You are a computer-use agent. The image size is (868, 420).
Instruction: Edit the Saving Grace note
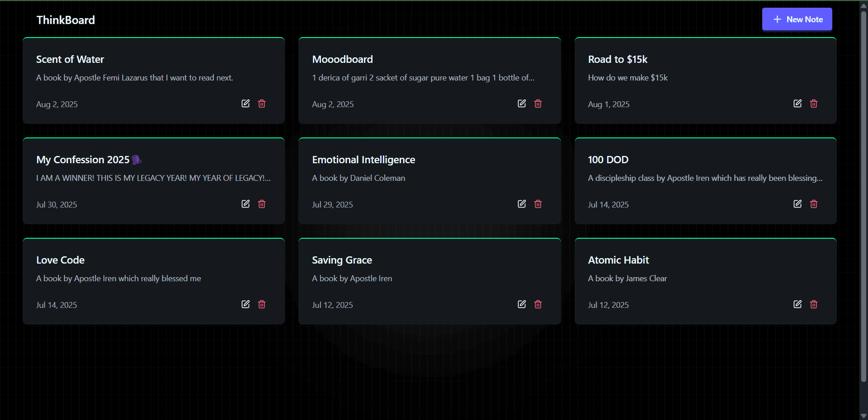(x=522, y=304)
